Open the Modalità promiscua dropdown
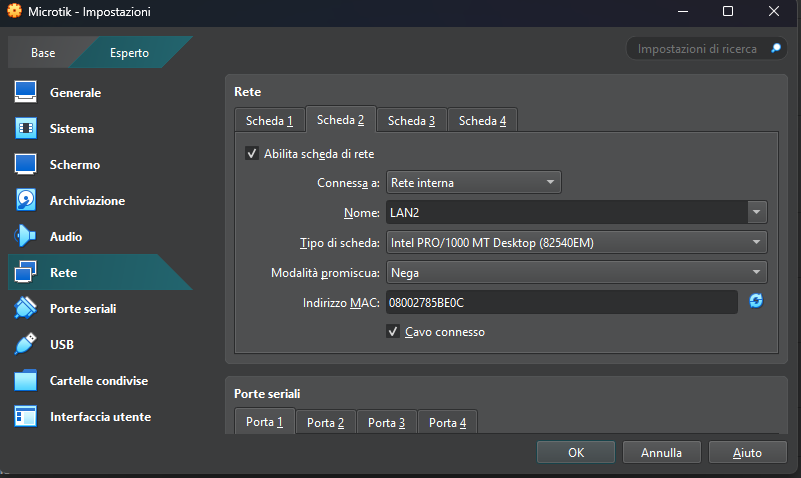The height and width of the screenshot is (478, 801). (577, 273)
